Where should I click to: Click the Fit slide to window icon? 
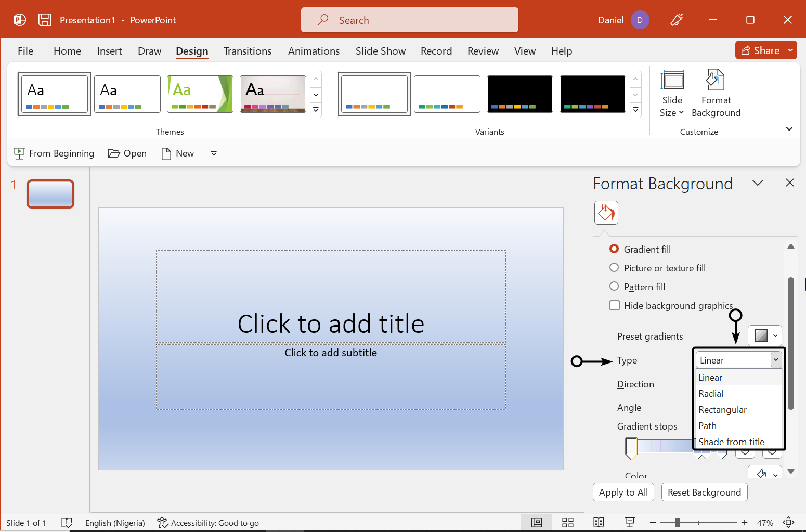pos(788,523)
